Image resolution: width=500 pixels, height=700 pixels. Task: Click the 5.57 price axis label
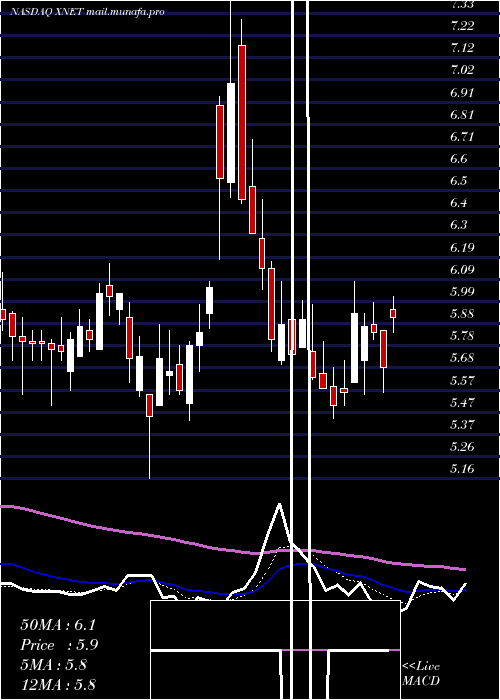(462, 380)
